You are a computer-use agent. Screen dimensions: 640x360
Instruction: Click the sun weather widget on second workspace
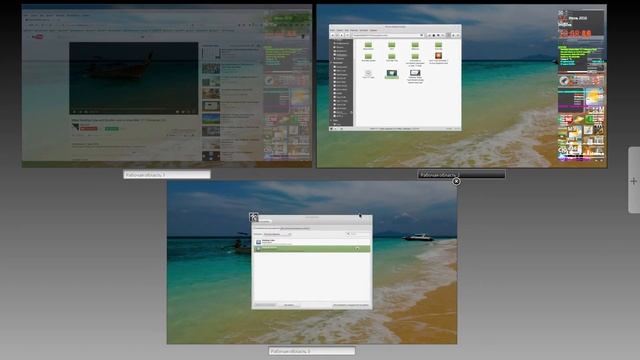coord(594,98)
